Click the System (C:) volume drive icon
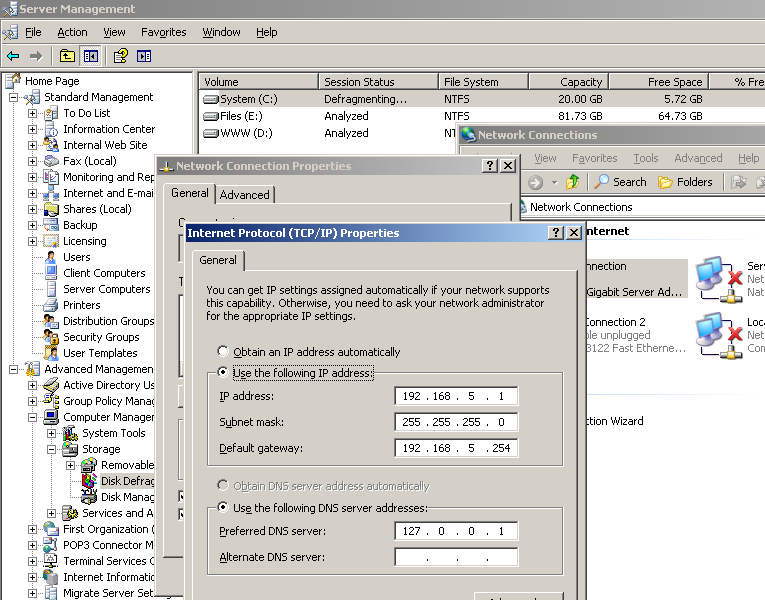This screenshot has height=600, width=765. coord(211,100)
